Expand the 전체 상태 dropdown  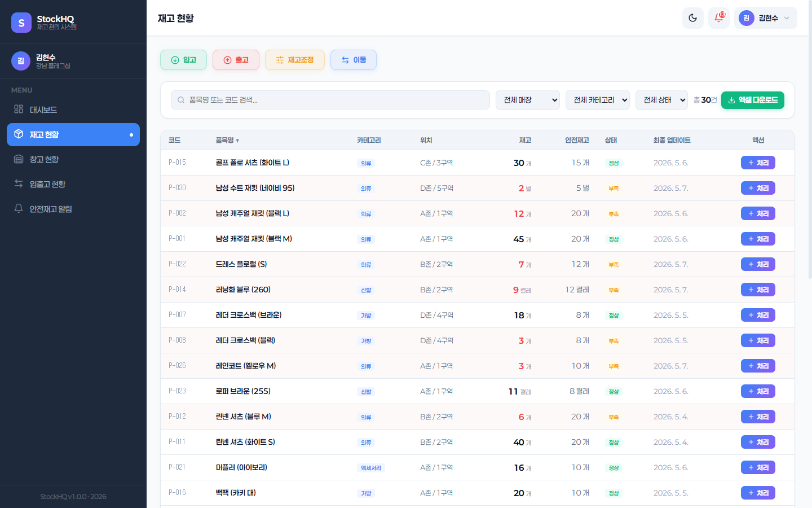click(661, 100)
